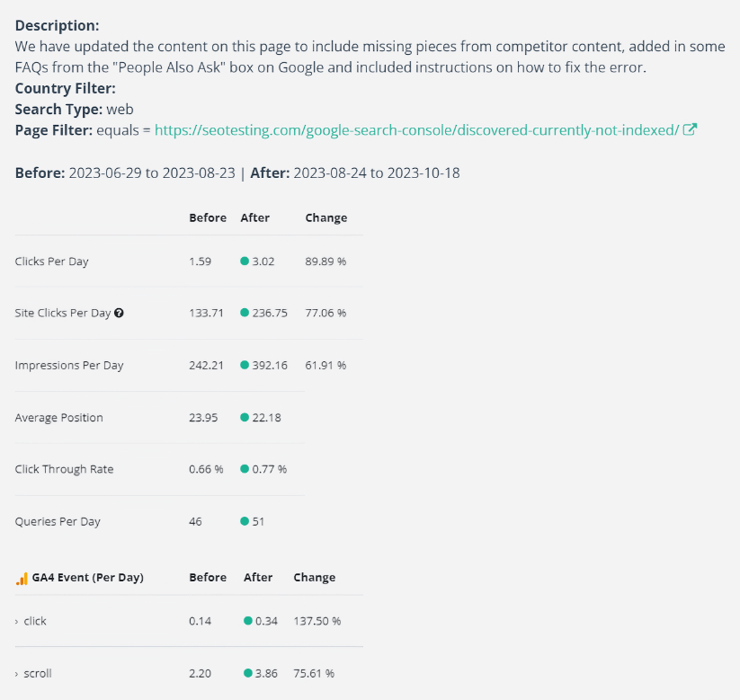Click the Change header in the search metrics table
Viewport: 740px width, 700px height.
325,218
